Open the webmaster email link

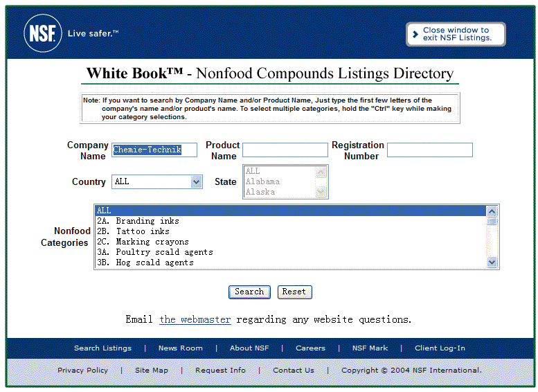coord(195,319)
